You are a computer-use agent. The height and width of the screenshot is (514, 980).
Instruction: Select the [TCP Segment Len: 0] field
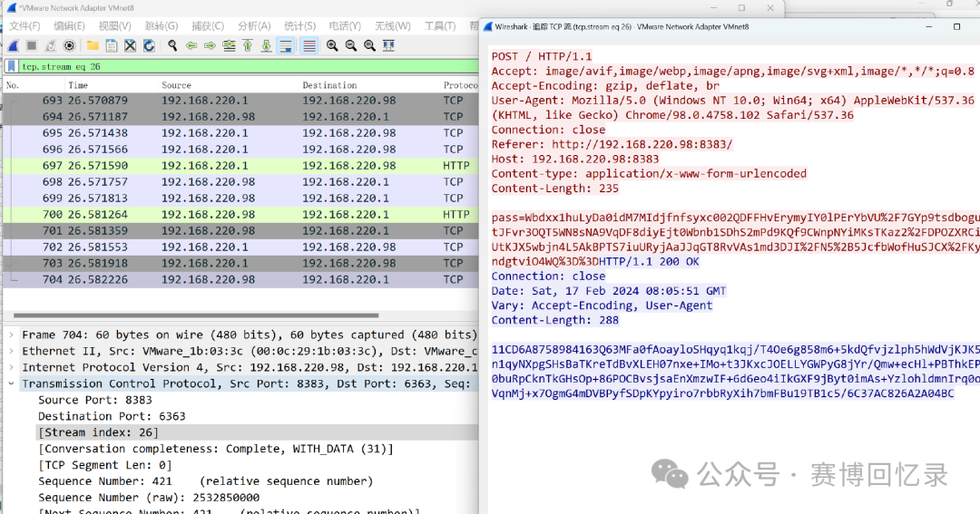(105, 465)
